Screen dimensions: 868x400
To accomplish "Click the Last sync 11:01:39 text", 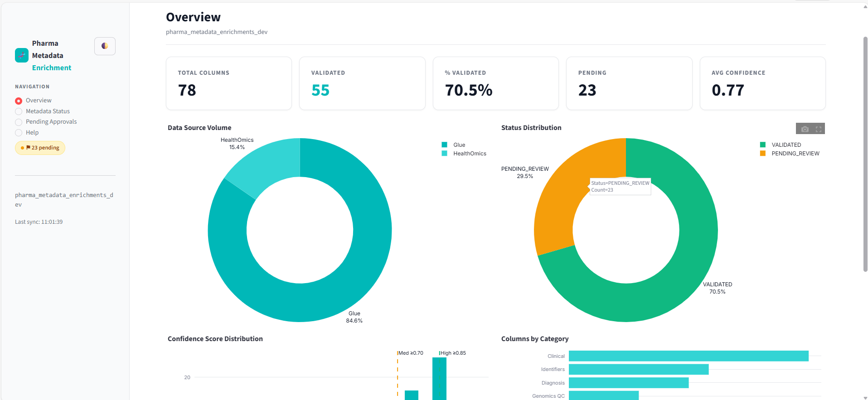I will click(39, 222).
